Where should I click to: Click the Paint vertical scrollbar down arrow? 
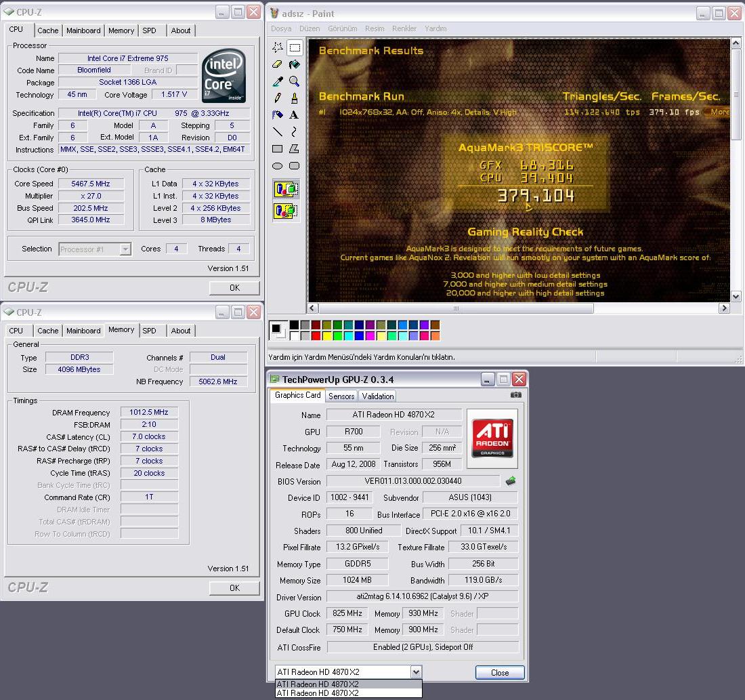(736, 297)
